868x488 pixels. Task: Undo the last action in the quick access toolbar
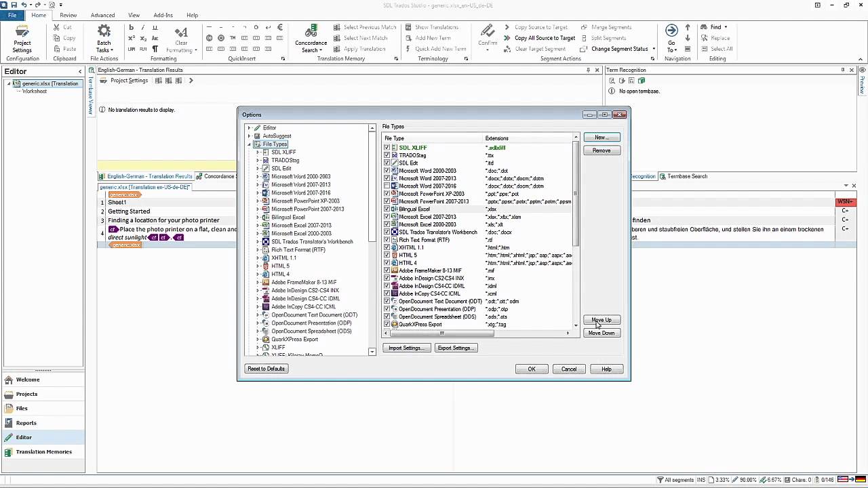coord(24,5)
